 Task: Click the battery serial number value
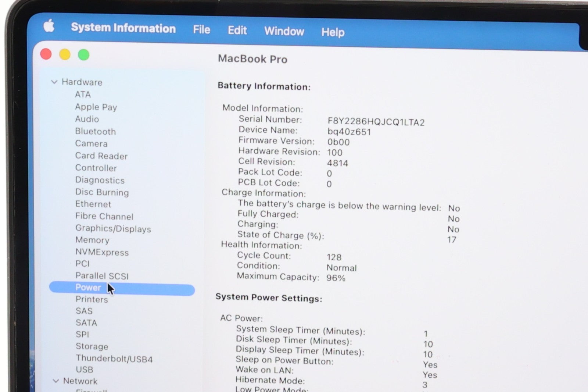pos(376,122)
